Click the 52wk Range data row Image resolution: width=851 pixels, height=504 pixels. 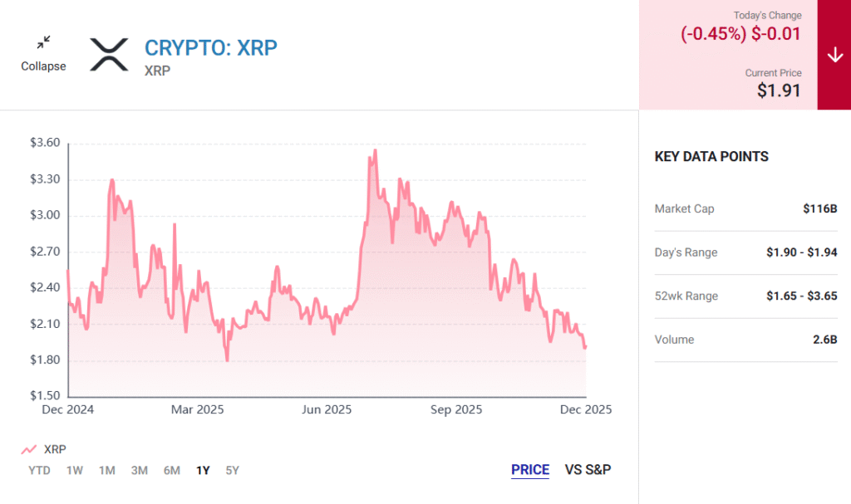[745, 296]
